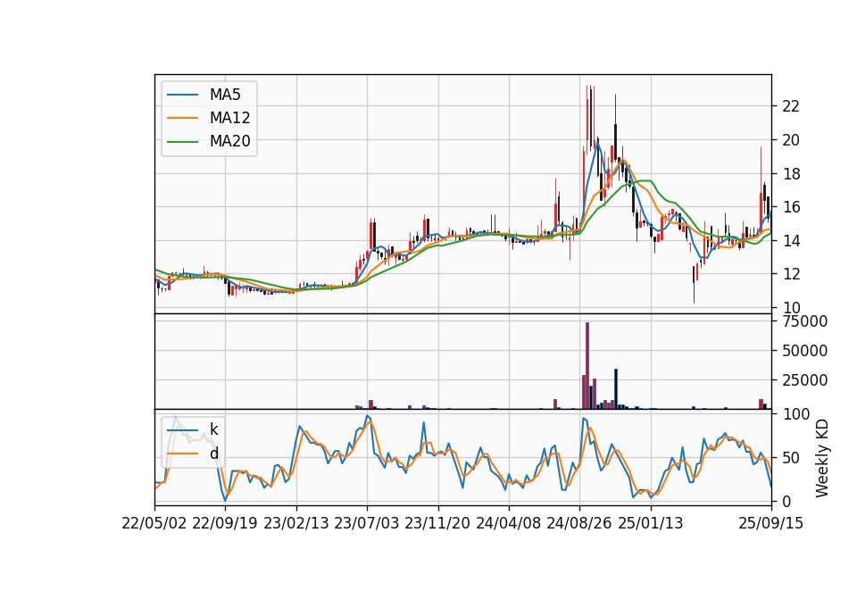Select the 22/09/19 date tick label

[225, 523]
